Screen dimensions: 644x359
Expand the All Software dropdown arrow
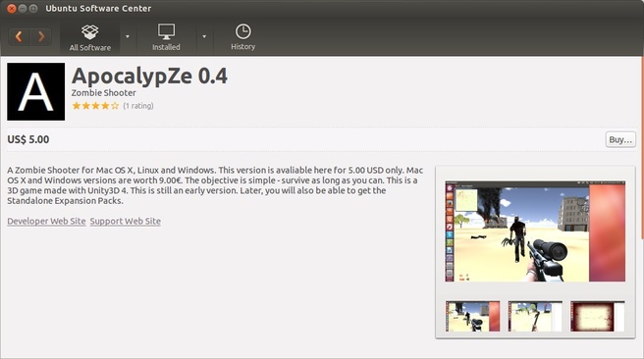tap(128, 36)
